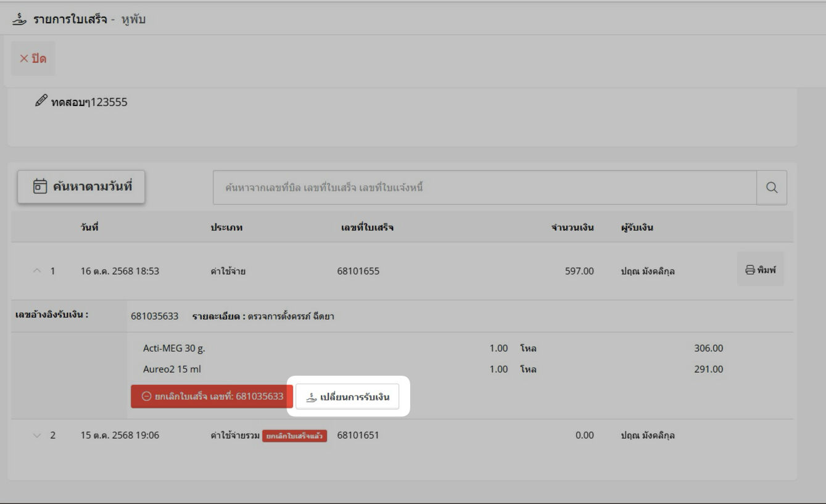Click the วันที่ column header
This screenshot has height=504, width=826.
pos(89,227)
